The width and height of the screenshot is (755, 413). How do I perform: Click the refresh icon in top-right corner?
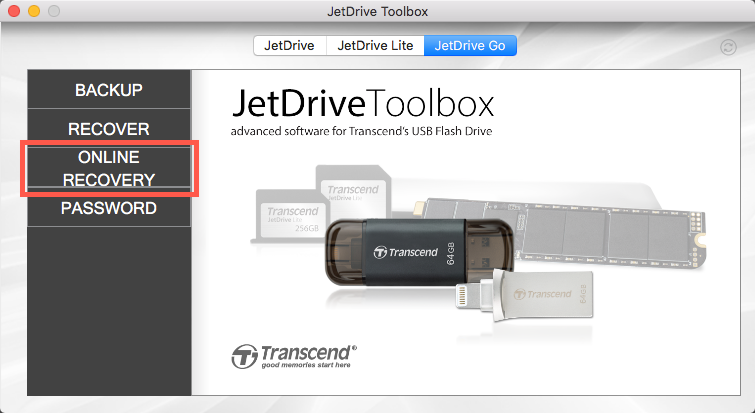click(726, 47)
